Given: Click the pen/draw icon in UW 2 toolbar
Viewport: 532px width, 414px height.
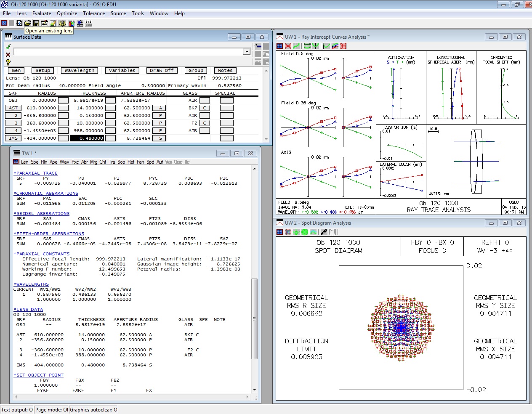Looking at the screenshot, I should click(324, 232).
